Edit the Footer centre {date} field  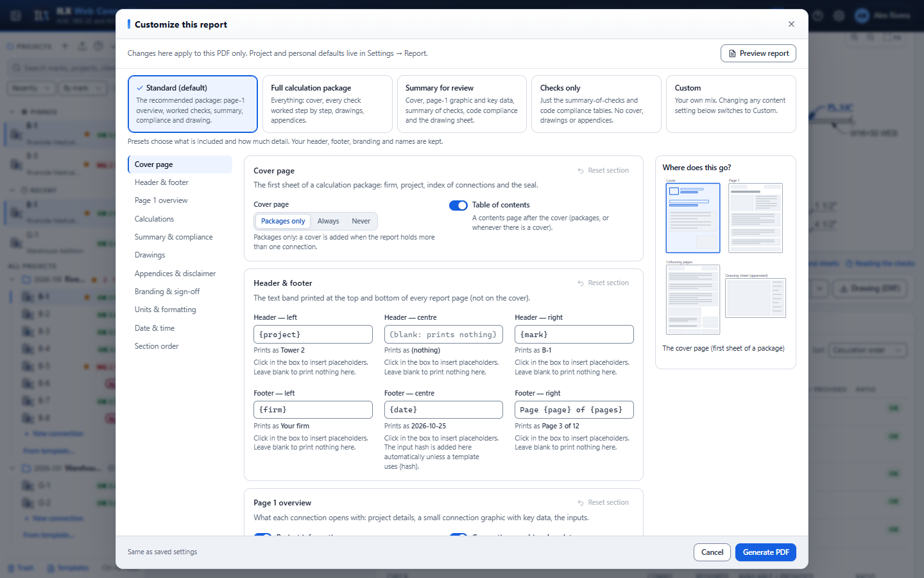tap(443, 410)
